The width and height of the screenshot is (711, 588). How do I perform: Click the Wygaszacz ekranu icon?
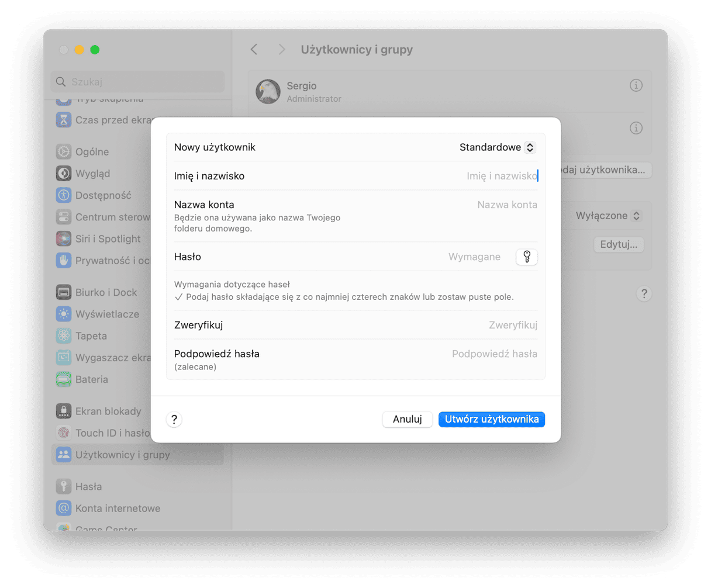click(64, 357)
